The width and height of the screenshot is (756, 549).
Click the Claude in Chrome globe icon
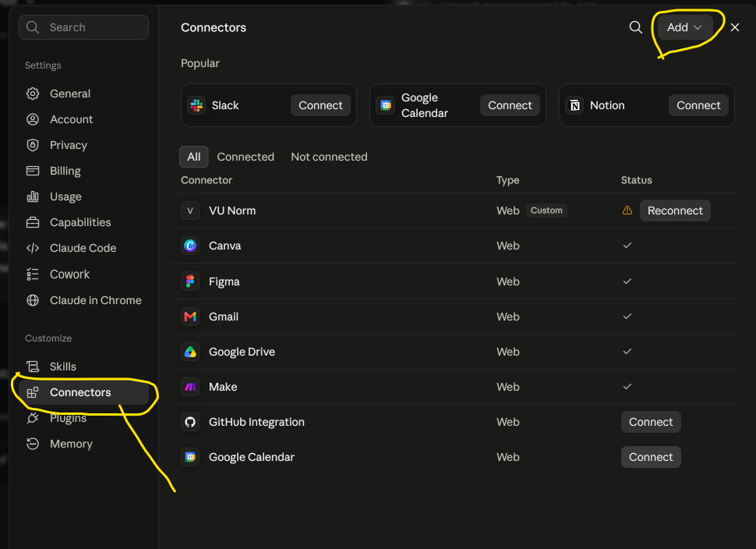32,300
